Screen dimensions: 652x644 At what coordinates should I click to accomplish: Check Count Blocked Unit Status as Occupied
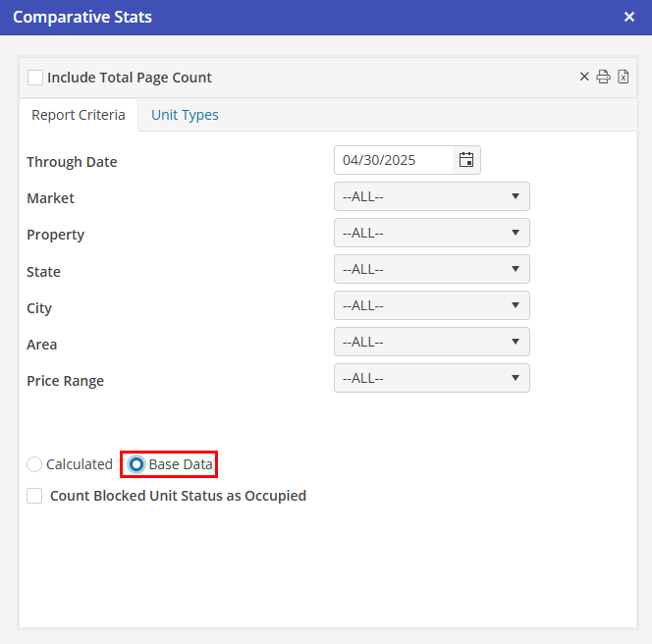click(x=34, y=496)
